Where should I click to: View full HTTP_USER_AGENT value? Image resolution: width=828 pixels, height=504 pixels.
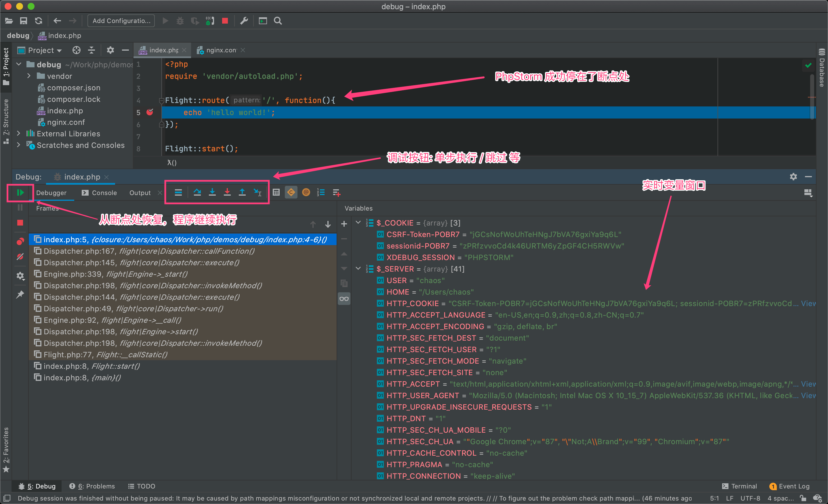(808, 396)
